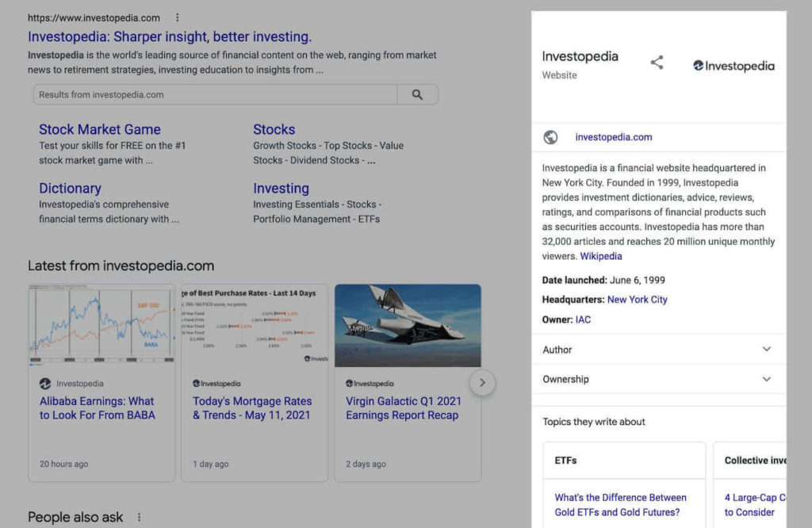Open the Dictionary sitelink
The width and height of the screenshot is (812, 528).
pos(70,189)
